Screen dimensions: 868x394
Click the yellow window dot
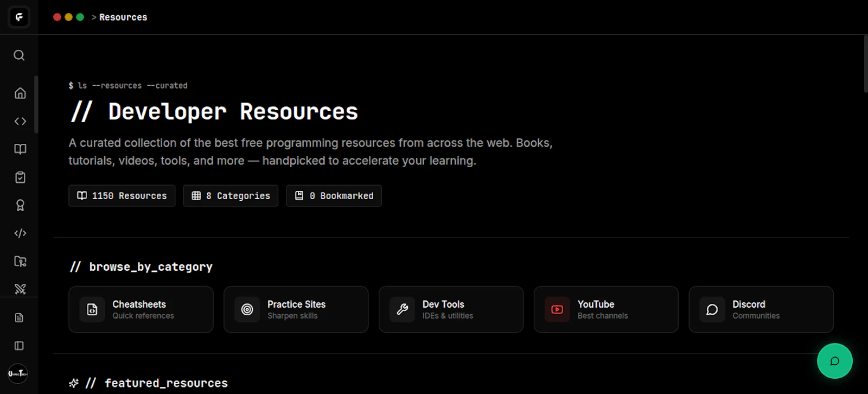pos(68,17)
